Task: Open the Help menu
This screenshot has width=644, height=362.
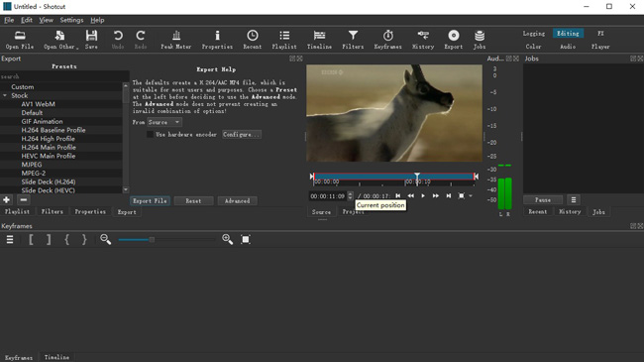Action: coord(97,20)
